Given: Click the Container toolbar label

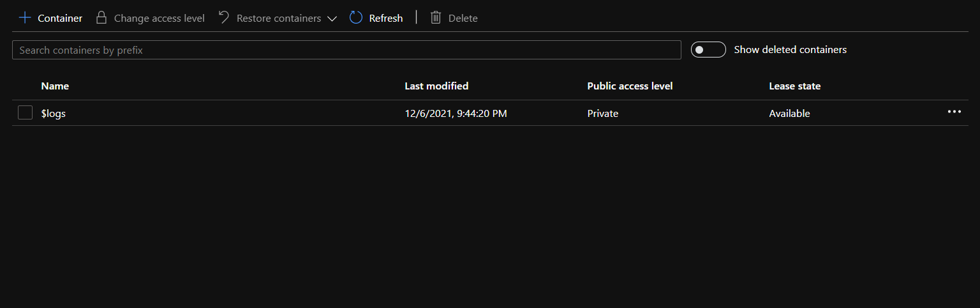Looking at the screenshot, I should tap(60, 19).
